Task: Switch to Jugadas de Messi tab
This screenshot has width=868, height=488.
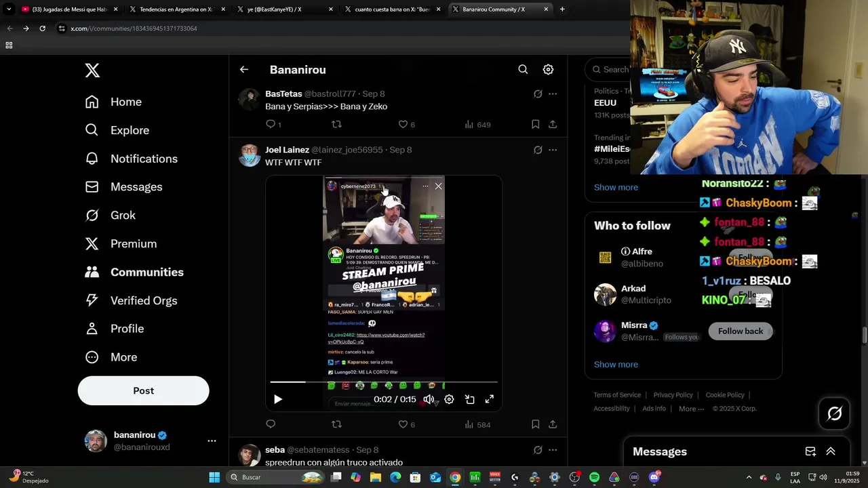Action: pos(70,9)
